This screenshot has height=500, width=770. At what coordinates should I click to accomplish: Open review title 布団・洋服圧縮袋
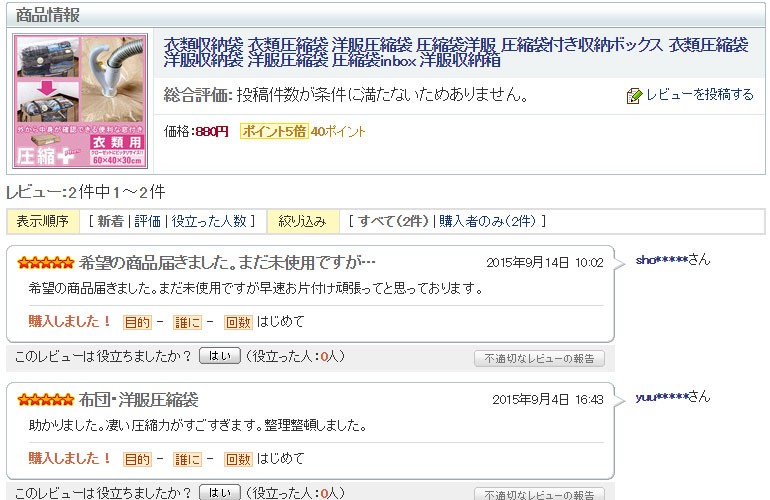(x=138, y=400)
